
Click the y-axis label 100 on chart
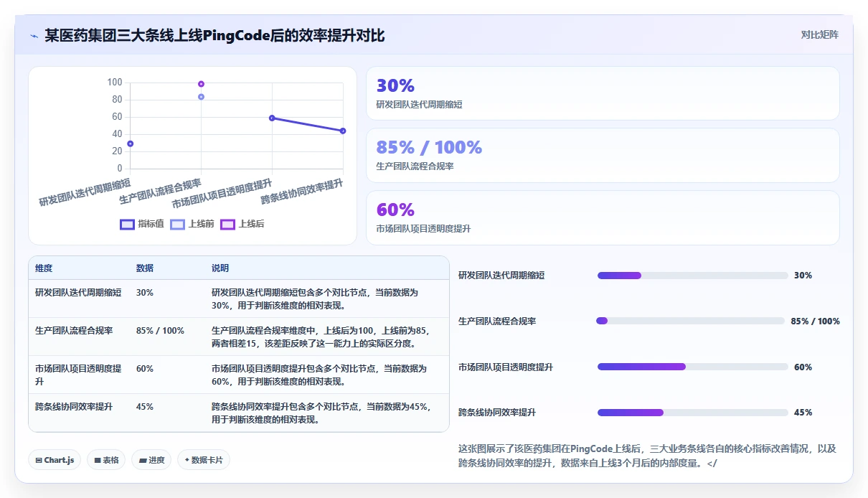[x=115, y=83]
